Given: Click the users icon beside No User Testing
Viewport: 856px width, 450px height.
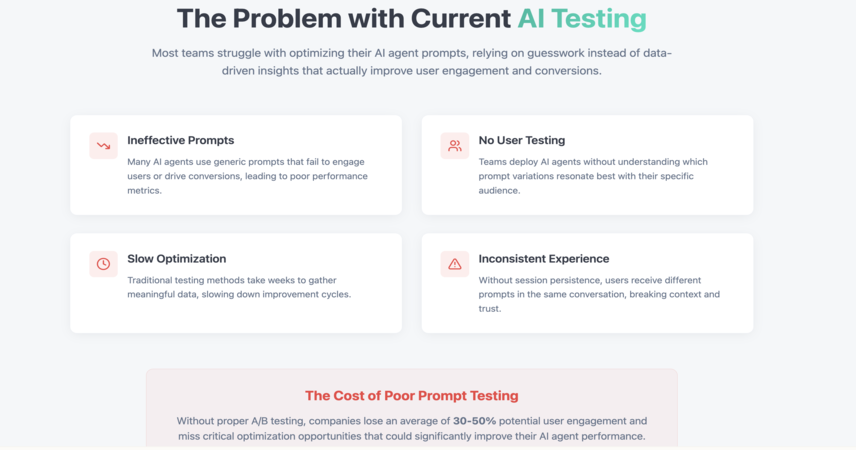Looking at the screenshot, I should tap(455, 146).
